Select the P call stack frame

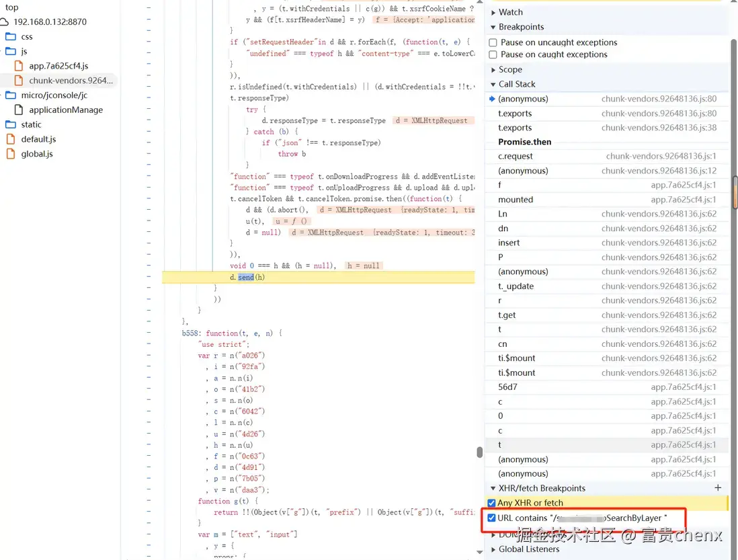click(607, 257)
